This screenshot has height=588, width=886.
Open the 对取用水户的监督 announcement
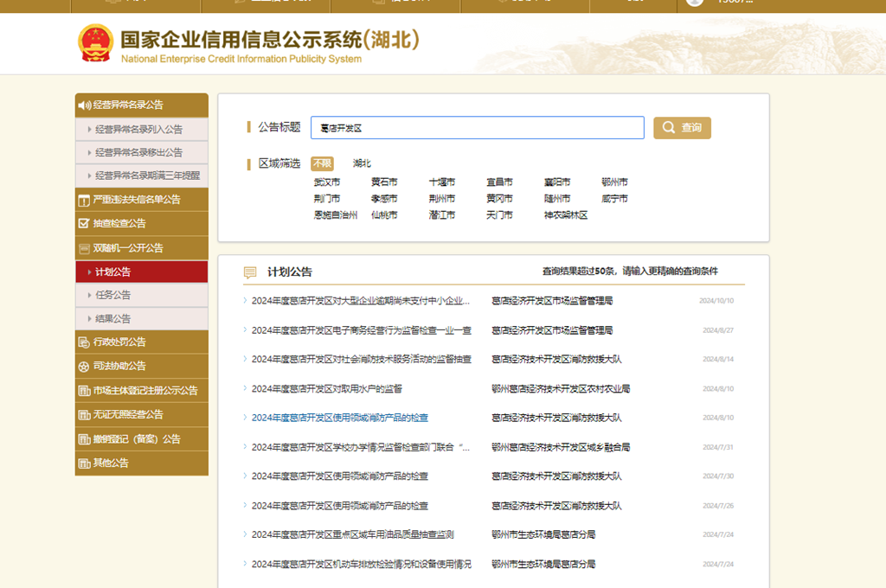[x=326, y=388]
